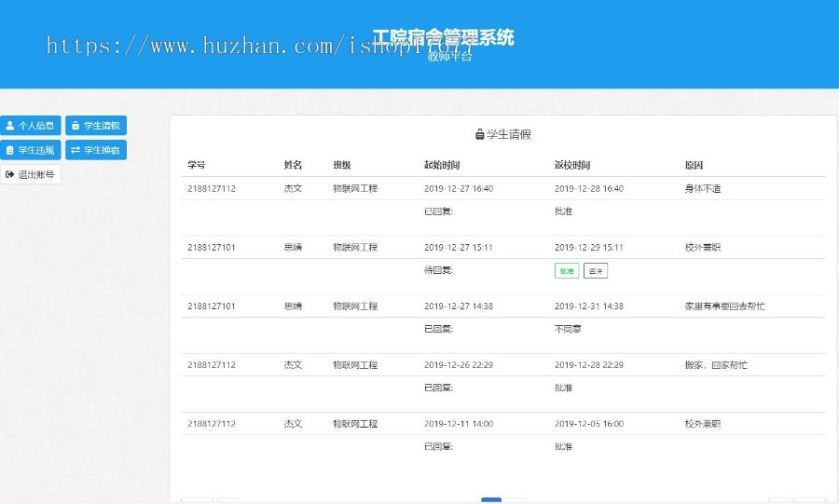Approve 思婧's pending leave with the green 批准 button
This screenshot has width=839, height=504.
(x=567, y=271)
